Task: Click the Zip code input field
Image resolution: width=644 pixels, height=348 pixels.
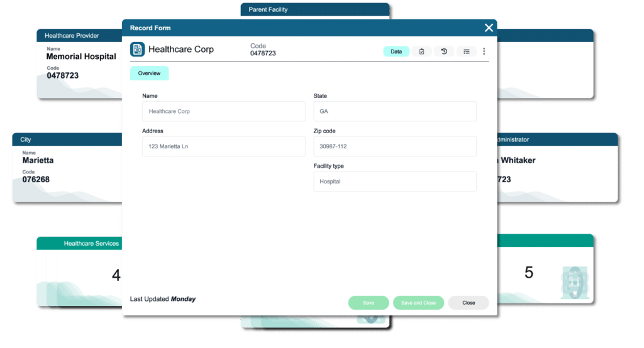Action: pyautogui.click(x=395, y=146)
